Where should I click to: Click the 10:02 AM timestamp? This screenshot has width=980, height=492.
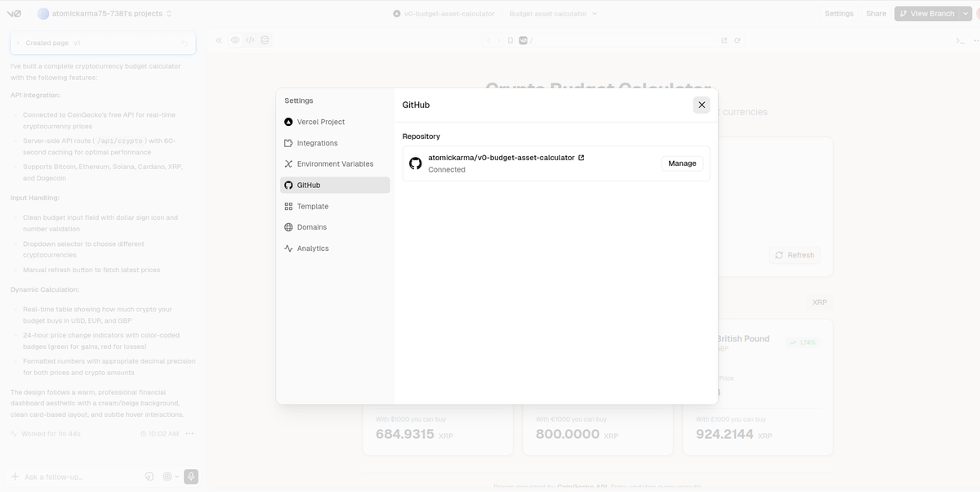click(x=163, y=433)
